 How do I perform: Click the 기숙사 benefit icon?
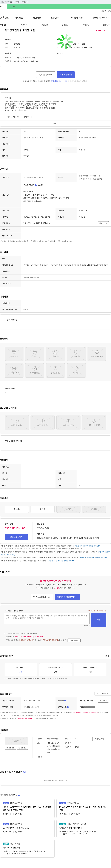click(x=35, y=354)
